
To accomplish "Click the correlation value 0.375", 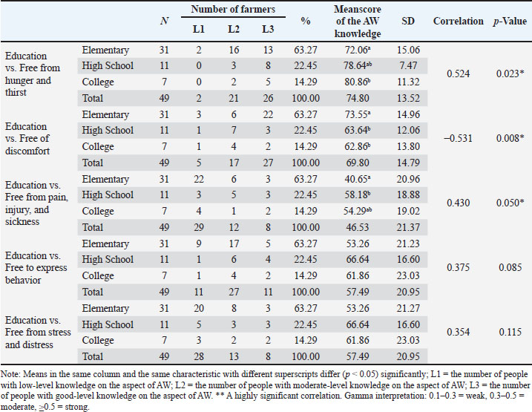I will 457,268.
